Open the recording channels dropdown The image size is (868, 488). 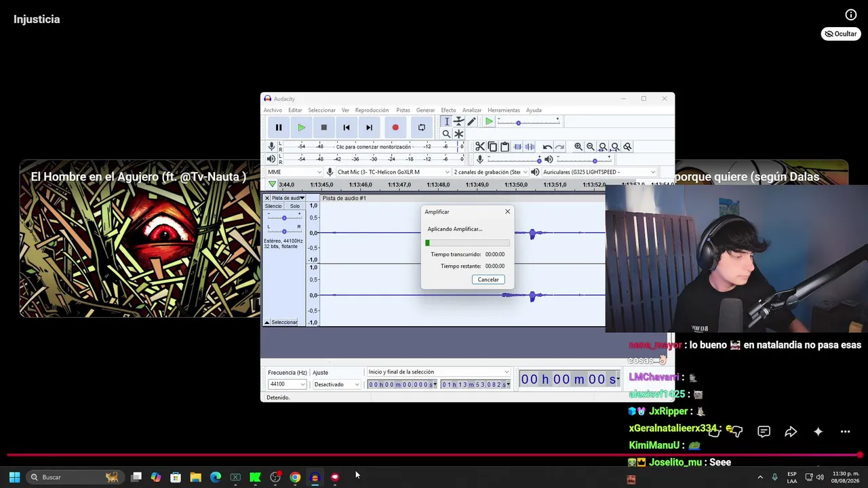point(491,172)
